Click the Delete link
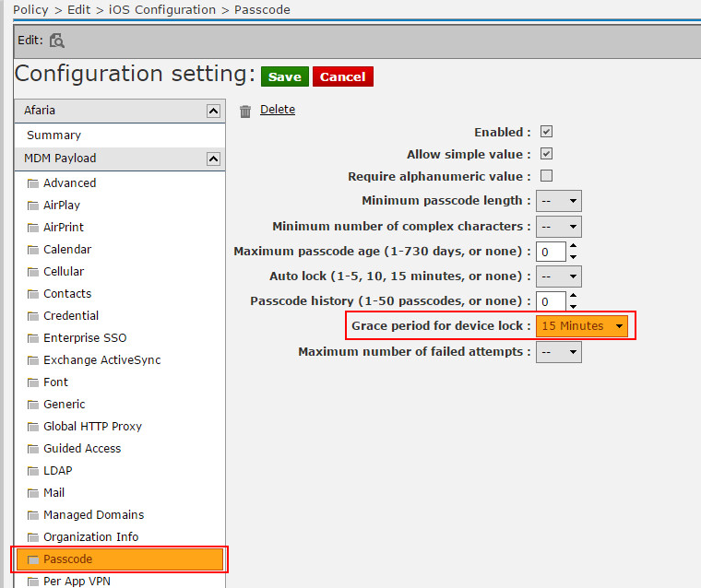The height and width of the screenshot is (588, 701). [278, 110]
